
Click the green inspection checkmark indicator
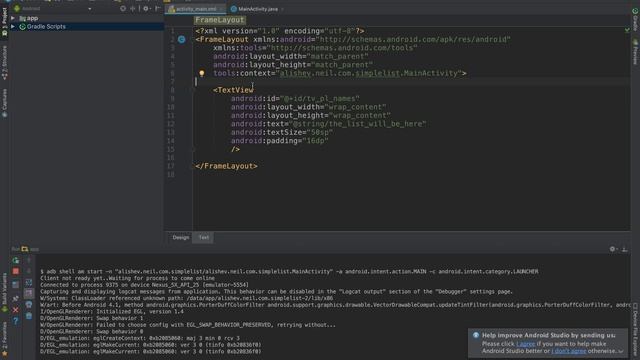pos(627,30)
